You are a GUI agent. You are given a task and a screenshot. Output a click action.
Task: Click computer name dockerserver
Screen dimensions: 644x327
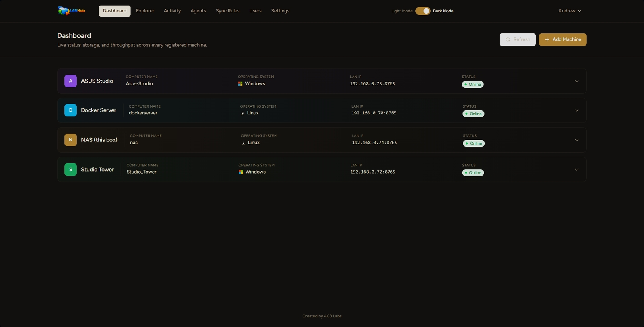(x=143, y=113)
